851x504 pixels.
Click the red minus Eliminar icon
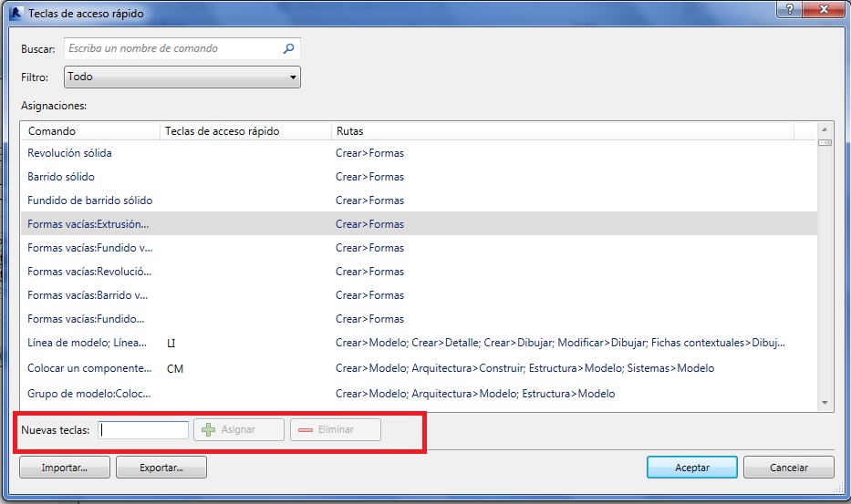(x=305, y=429)
